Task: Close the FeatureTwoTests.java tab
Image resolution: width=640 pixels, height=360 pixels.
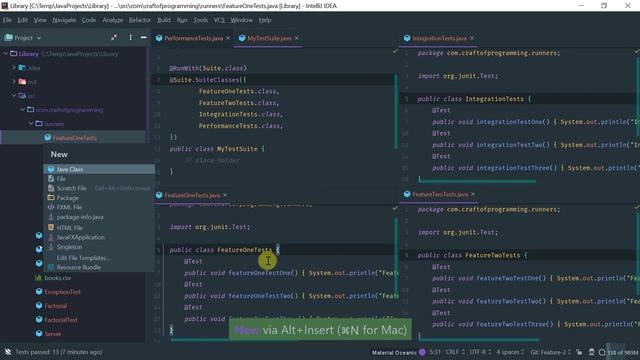Action: (473, 194)
